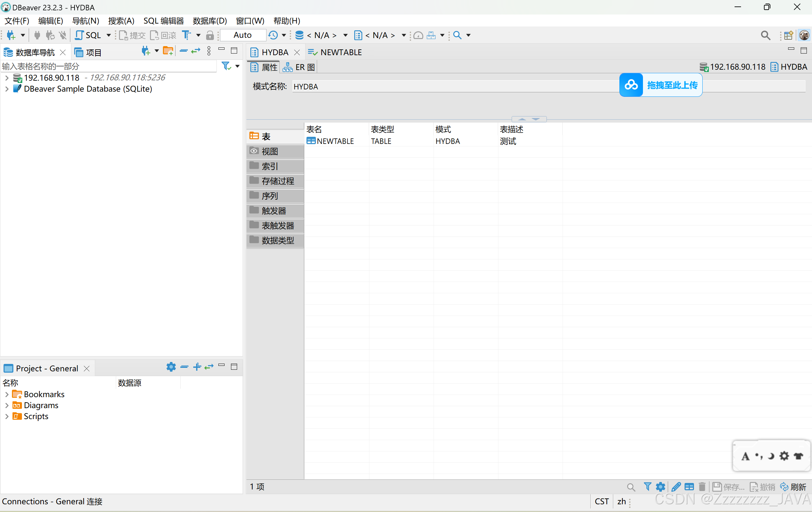Click the navigator filter funnel icon

coord(226,66)
